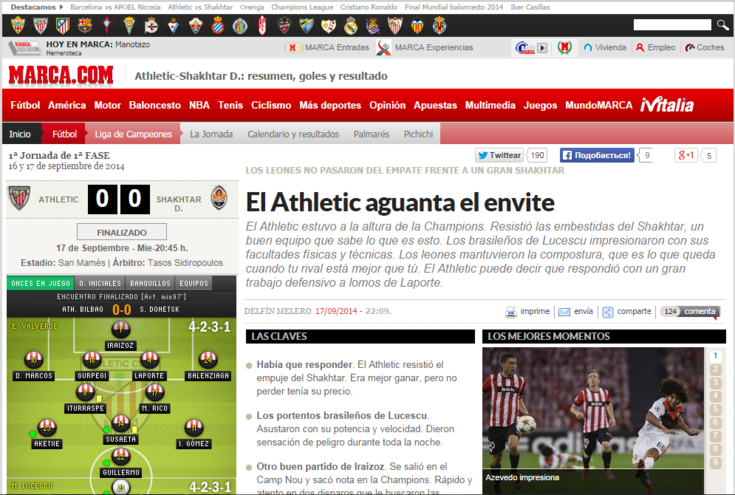Screen dimensions: 735x495
Task: Open the Empleo link
Action: point(655,47)
